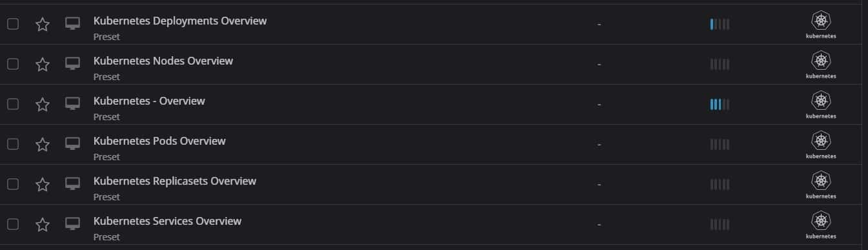The image size is (868, 250).
Task: Check the box for Kubernetes Deployments Overview
Action: coord(13,24)
